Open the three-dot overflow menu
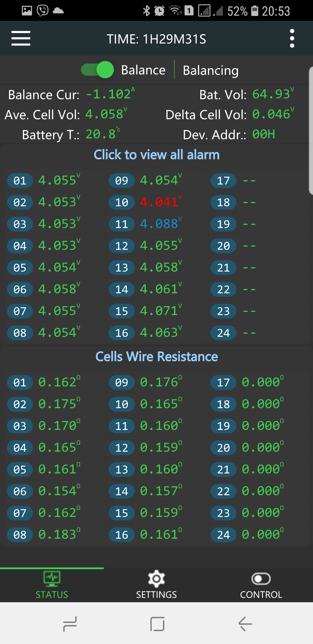This screenshot has width=313, height=644. tap(292, 38)
